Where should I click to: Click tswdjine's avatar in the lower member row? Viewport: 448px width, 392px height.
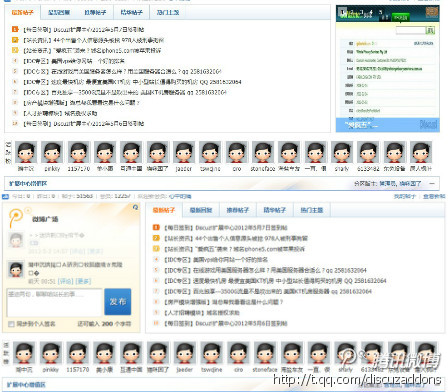click(x=211, y=353)
